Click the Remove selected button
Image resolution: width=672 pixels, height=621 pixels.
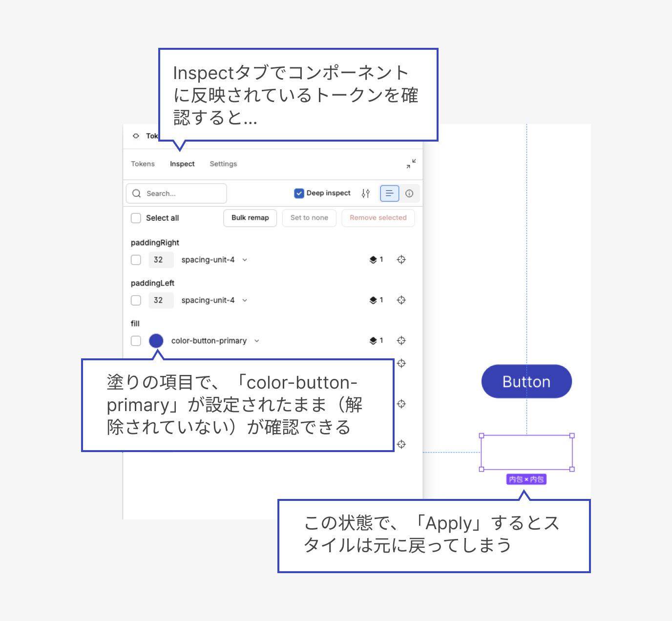coord(378,218)
